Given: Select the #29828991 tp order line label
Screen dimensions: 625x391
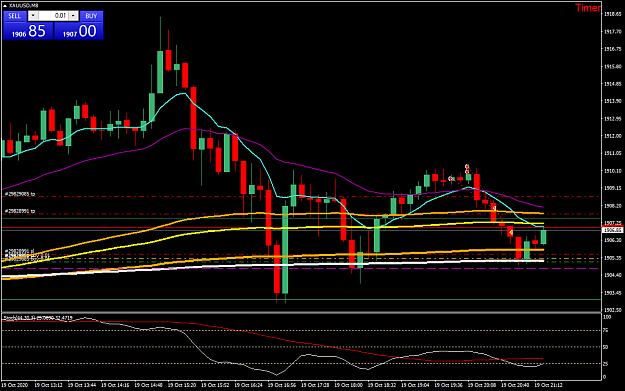Looking at the screenshot, I should (20, 211).
